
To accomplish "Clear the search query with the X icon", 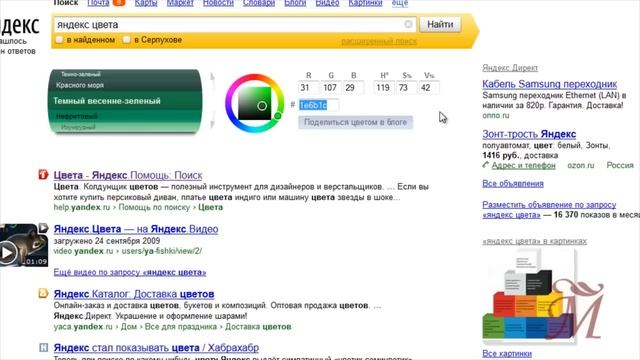I will click(x=408, y=24).
